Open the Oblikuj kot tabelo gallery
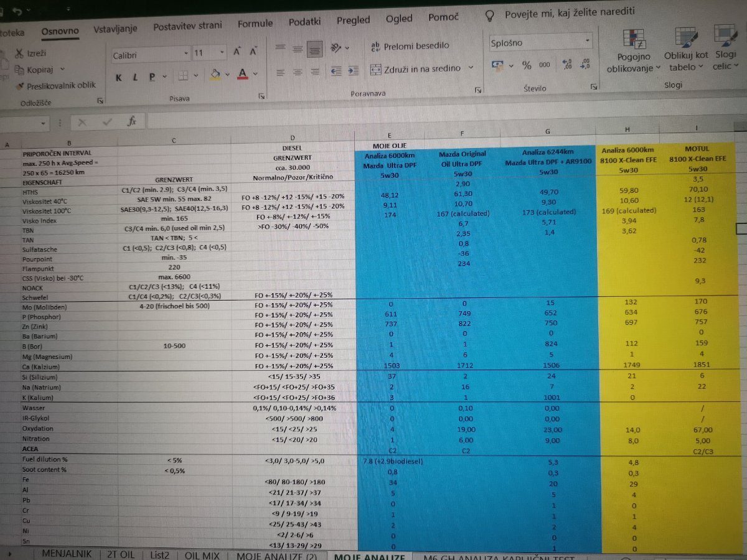 tap(686, 50)
